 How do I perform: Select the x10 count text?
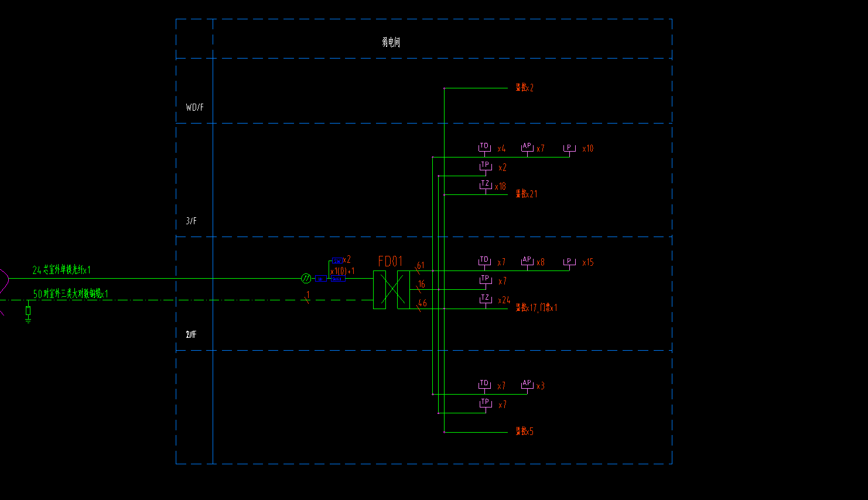(x=587, y=149)
